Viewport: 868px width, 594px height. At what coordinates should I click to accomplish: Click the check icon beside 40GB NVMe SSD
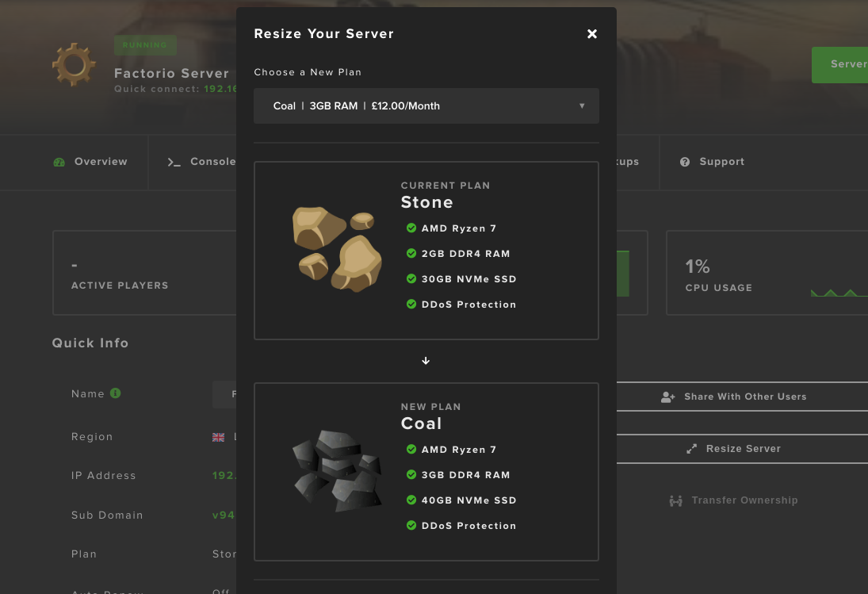tap(411, 500)
